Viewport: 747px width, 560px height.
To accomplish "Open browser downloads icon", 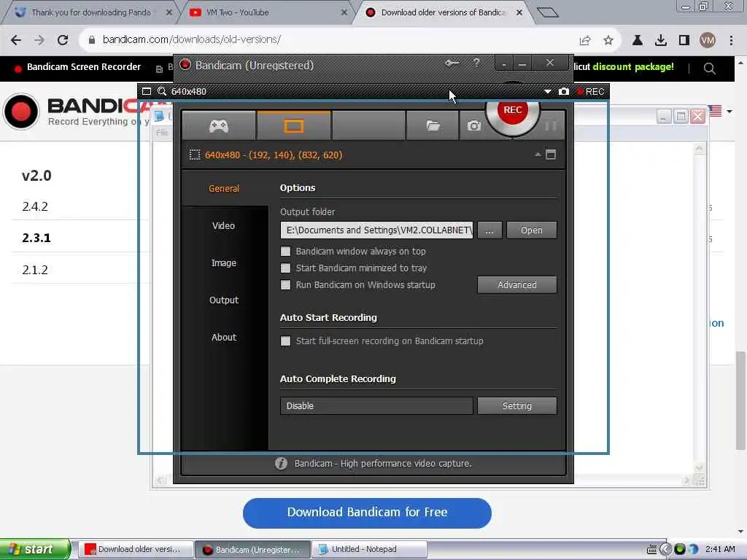I will click(x=661, y=41).
